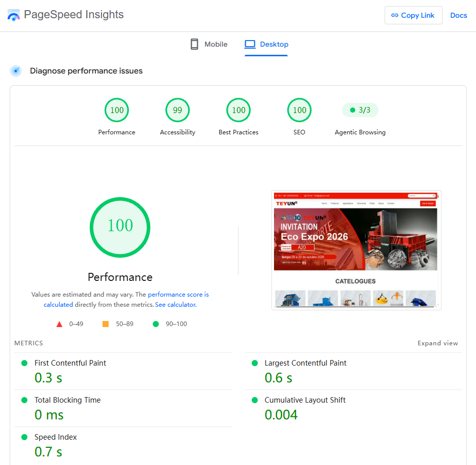Open the See calculator link

(176, 305)
